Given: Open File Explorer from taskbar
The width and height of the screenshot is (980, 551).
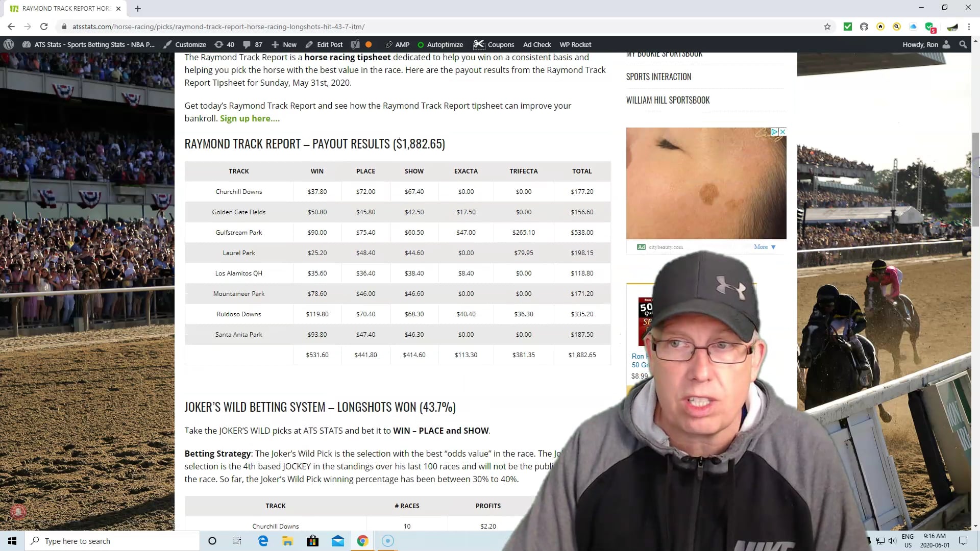Looking at the screenshot, I should click(x=287, y=541).
